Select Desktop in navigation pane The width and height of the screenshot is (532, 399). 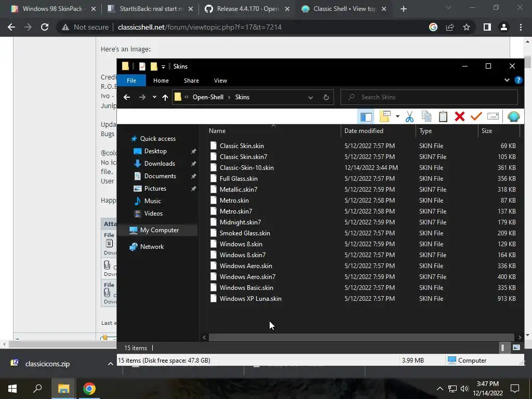[155, 151]
